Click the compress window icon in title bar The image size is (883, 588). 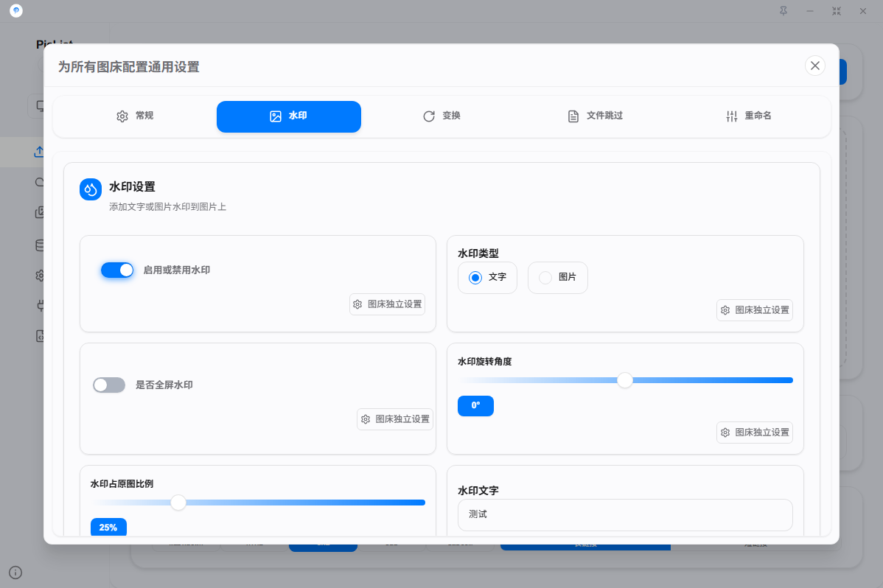837,11
